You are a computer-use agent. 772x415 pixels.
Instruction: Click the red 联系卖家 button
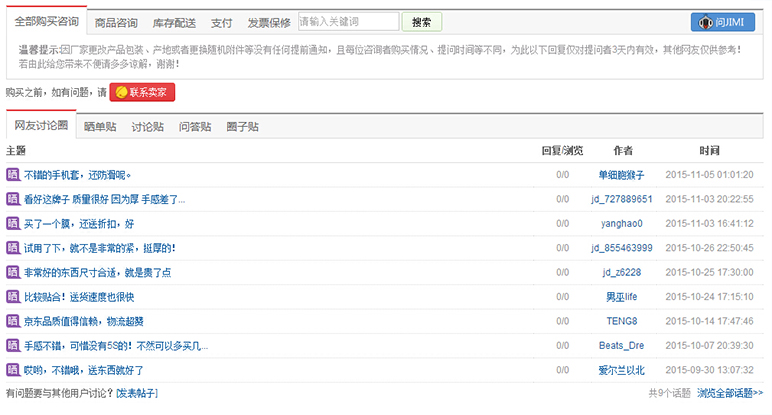point(142,92)
